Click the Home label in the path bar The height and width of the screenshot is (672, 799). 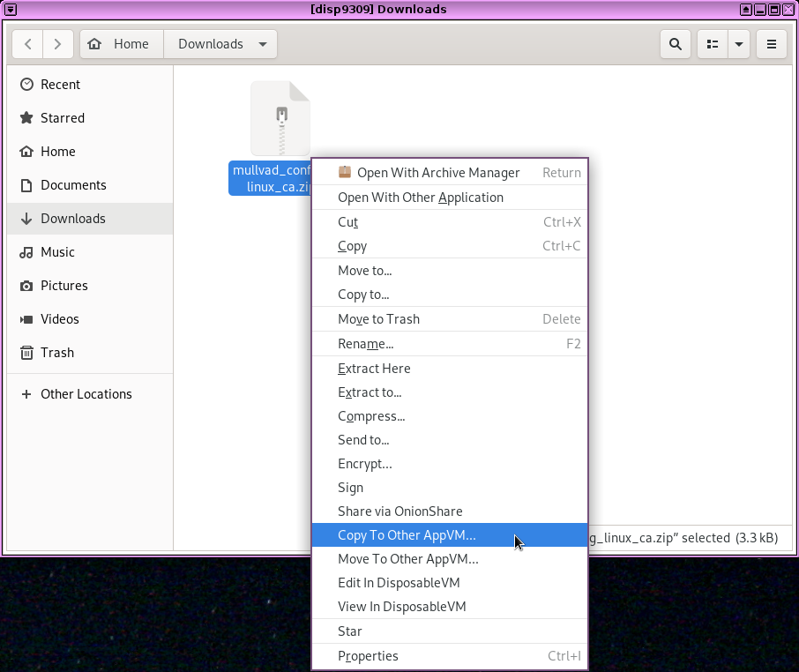[131, 44]
